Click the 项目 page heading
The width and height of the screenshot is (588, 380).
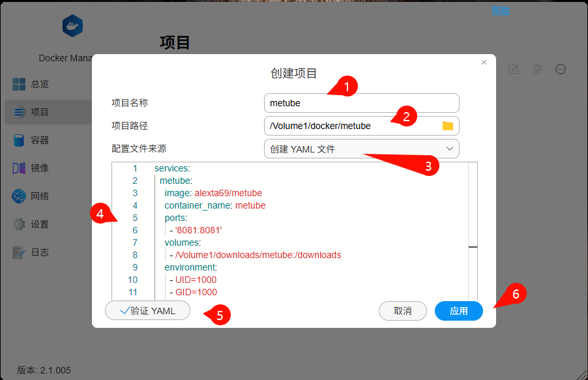175,42
